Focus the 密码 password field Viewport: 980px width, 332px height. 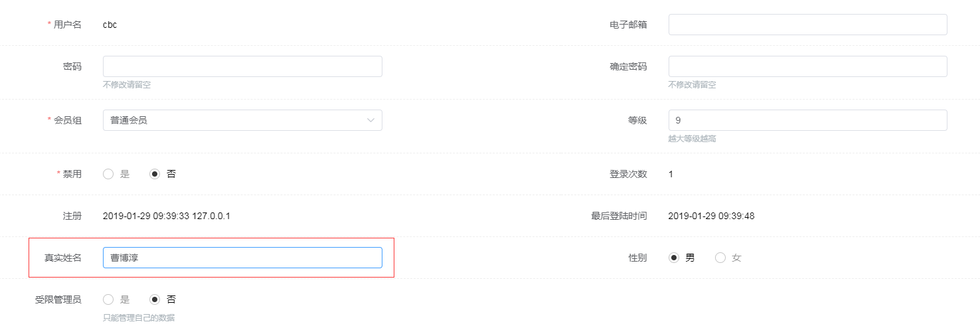[242, 66]
